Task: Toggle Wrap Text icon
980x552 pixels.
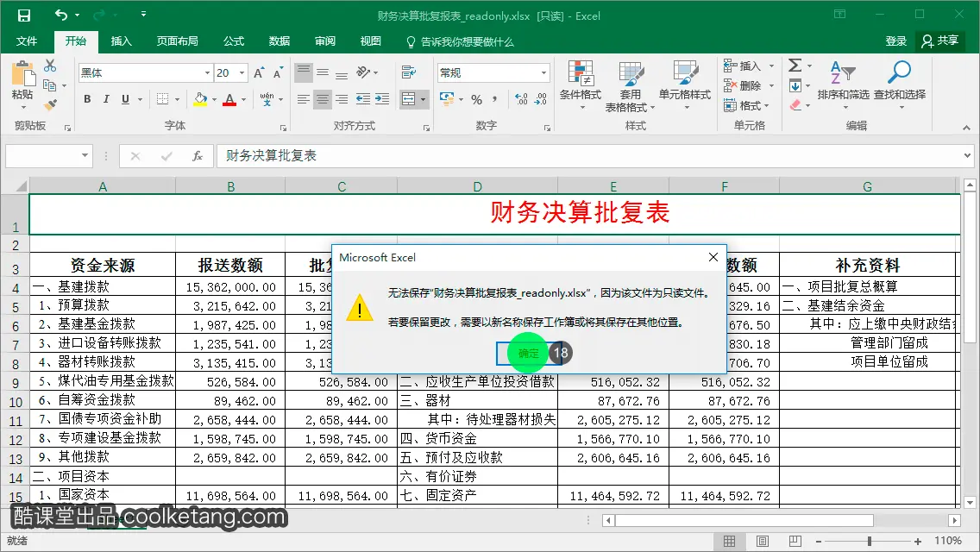Action: point(409,72)
